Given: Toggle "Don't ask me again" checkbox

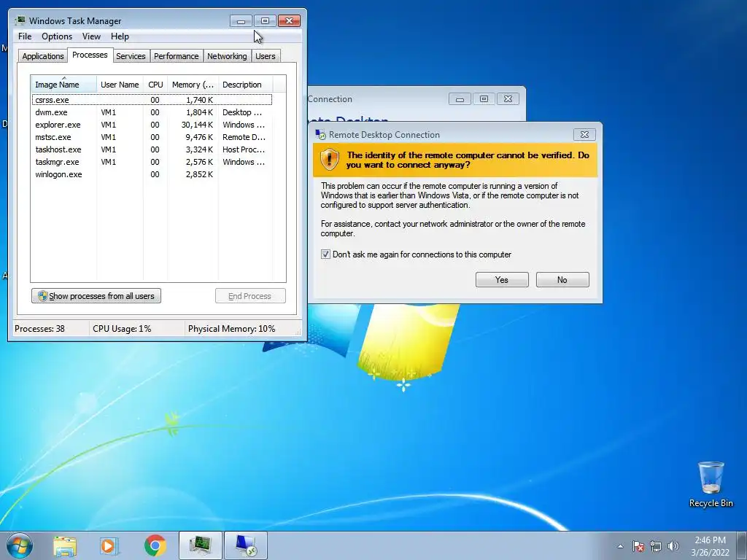Looking at the screenshot, I should (325, 254).
